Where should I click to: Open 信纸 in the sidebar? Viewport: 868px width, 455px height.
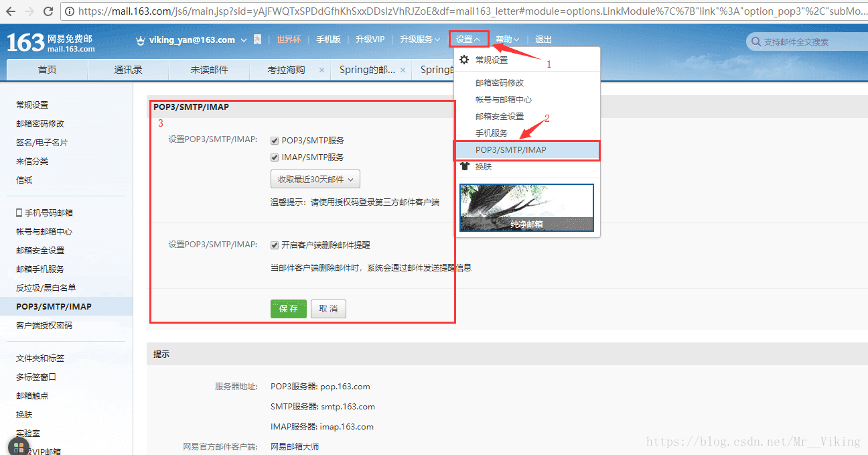click(x=24, y=180)
